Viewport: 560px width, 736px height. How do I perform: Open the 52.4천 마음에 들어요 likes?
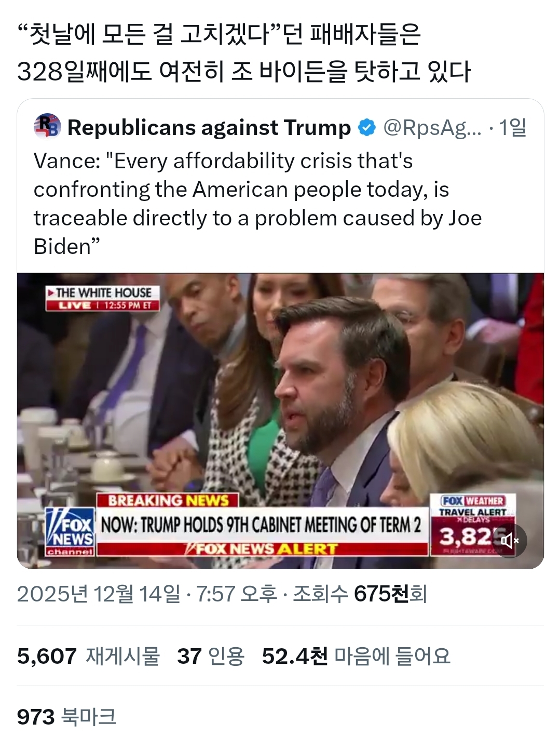coord(356,656)
